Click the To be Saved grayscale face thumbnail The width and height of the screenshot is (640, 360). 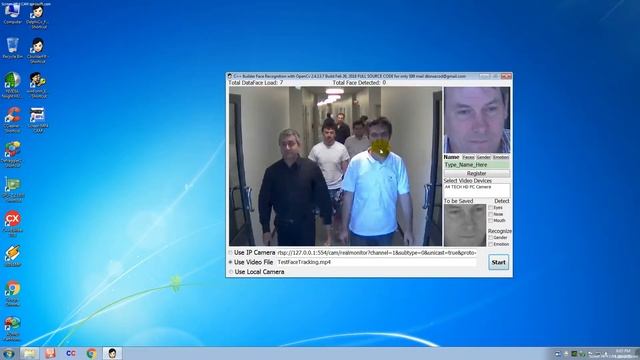pos(465,225)
